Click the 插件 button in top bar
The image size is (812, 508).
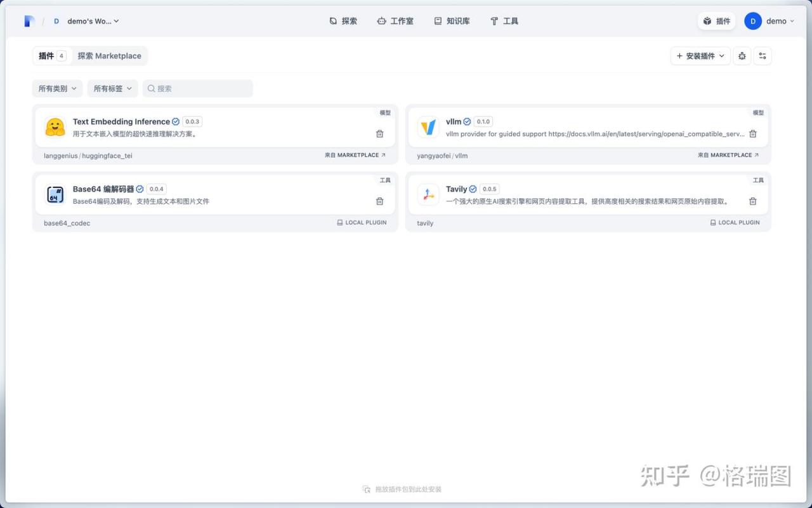tap(717, 21)
